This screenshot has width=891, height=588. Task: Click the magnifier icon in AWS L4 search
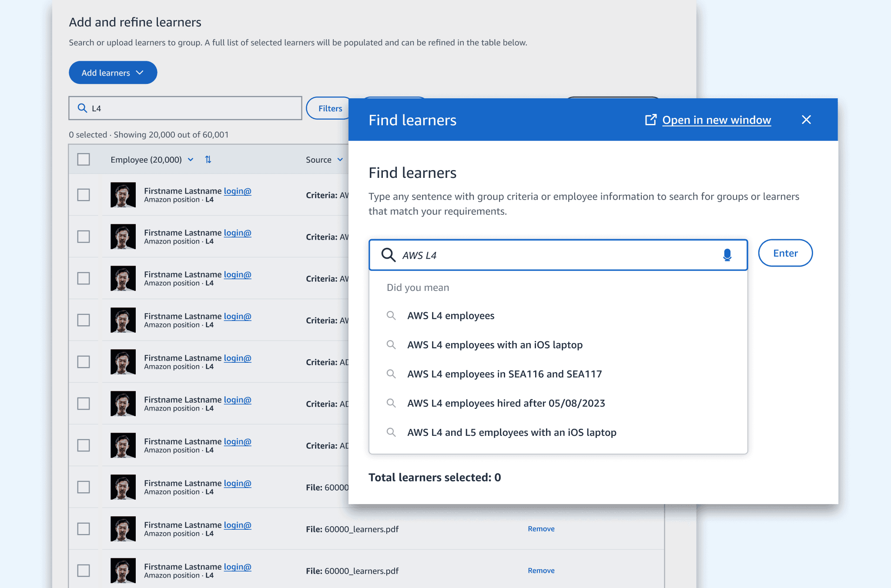coord(388,255)
